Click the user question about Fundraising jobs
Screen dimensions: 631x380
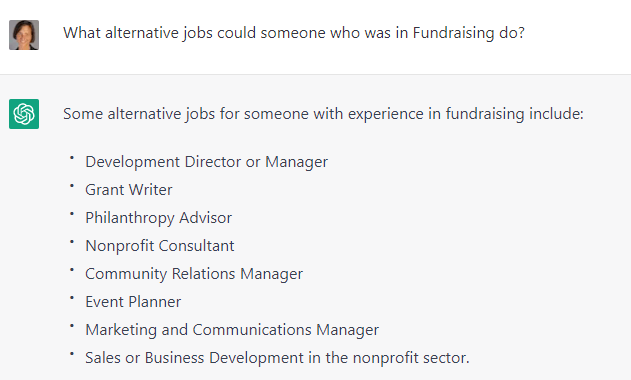click(294, 33)
